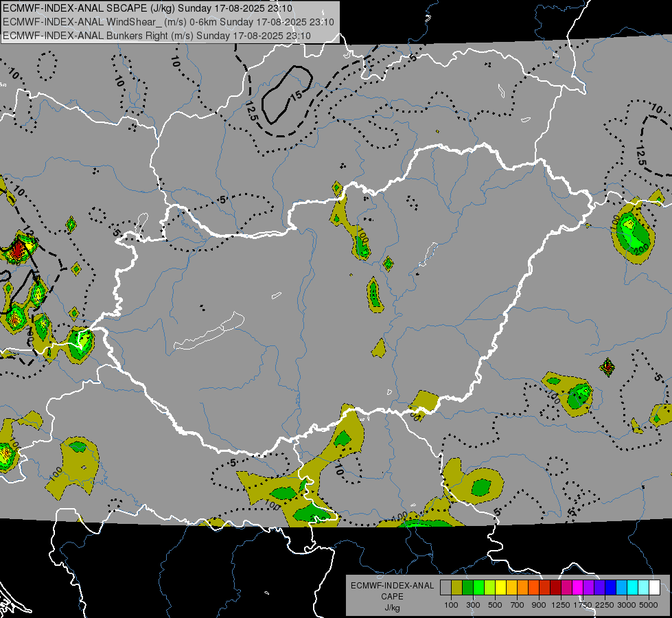This screenshot has width=672, height=618.
Task: Click the 200 contour label on the map
Action: [641, 249]
